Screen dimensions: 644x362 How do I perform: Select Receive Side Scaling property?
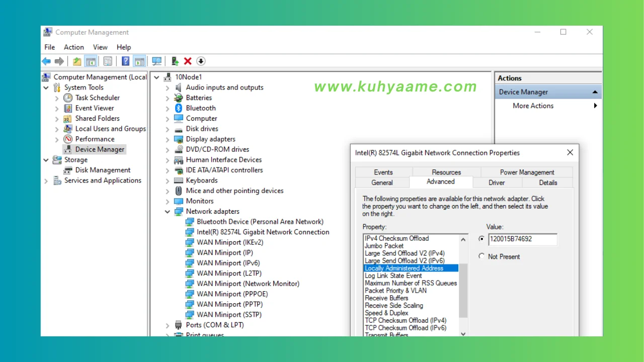394,305
